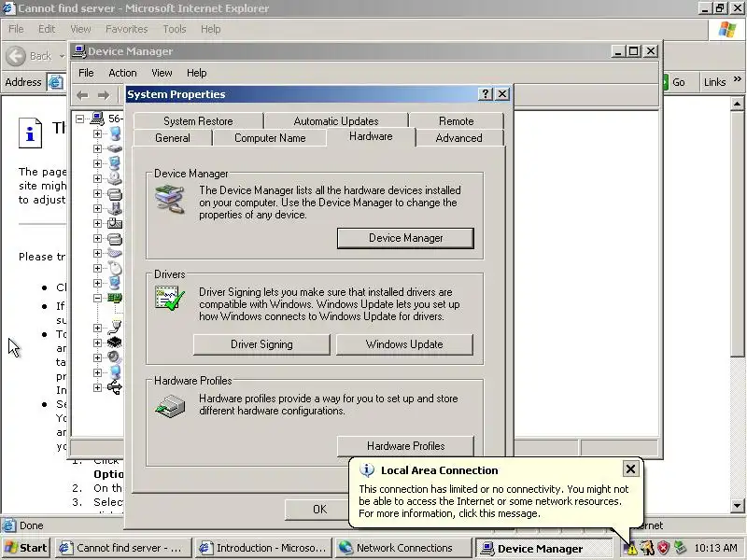Click the yellow warning network tray icon

[631, 549]
